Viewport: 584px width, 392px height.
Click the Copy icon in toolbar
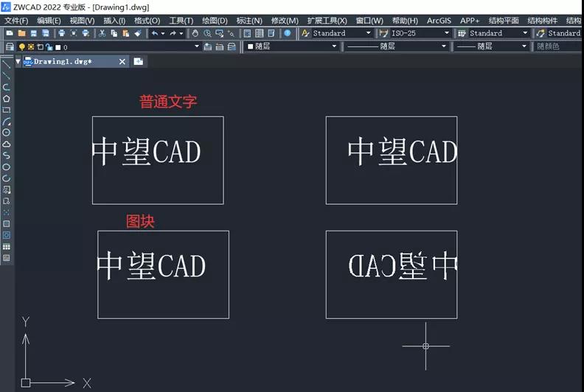[114, 33]
